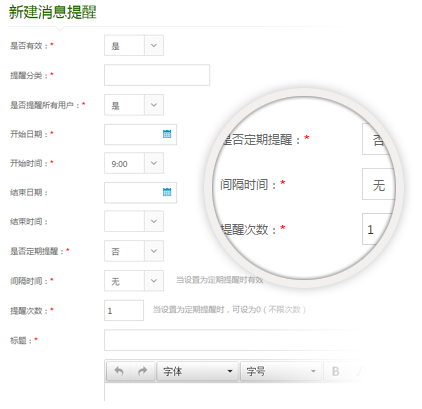This screenshot has height=409, width=422.
Task: Redo the edit in the editor toolbar
Action: tap(143, 371)
